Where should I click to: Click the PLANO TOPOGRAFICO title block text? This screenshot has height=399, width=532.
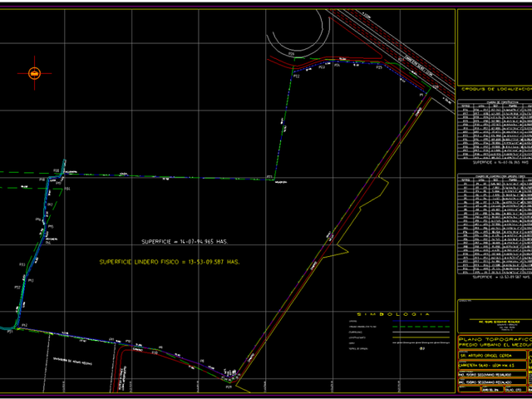click(x=495, y=339)
